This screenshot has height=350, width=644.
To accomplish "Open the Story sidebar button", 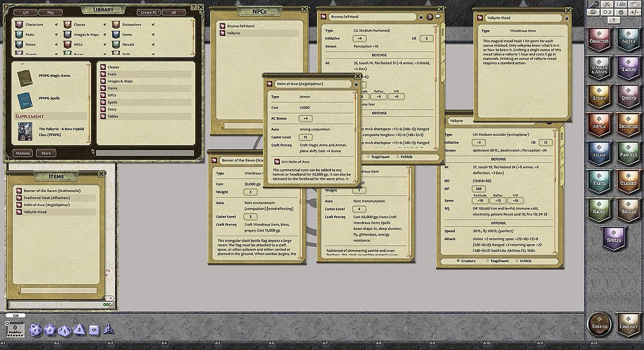I will [599, 98].
